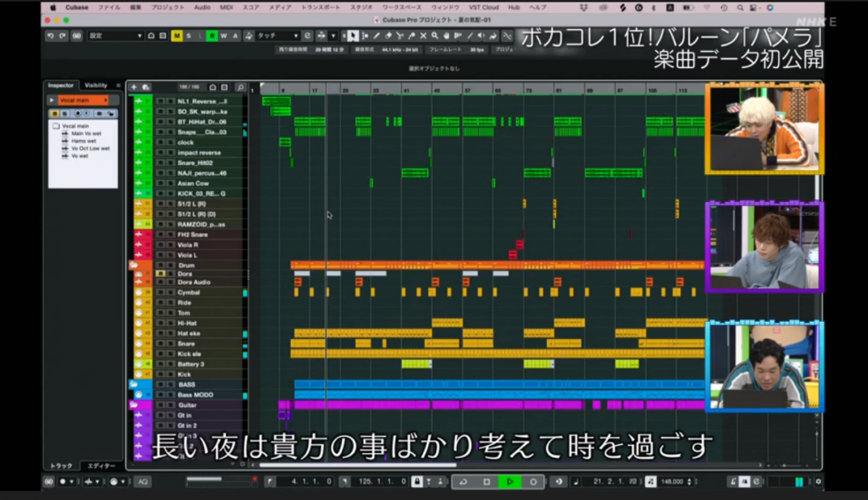The image size is (868, 500).
Task: Click the add track plus icon above the track list
Action: (x=134, y=86)
